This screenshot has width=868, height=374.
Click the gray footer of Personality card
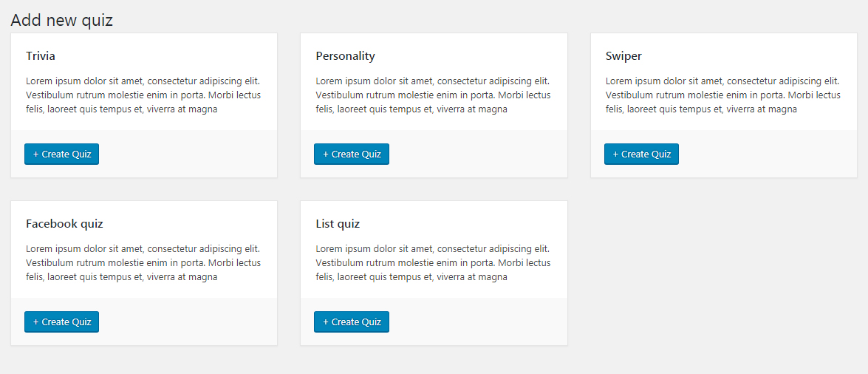pyautogui.click(x=478, y=154)
